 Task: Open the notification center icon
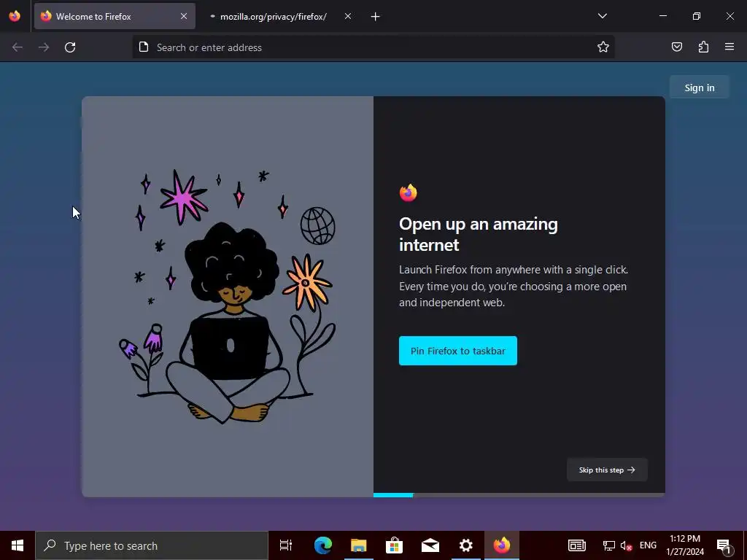tap(724, 545)
